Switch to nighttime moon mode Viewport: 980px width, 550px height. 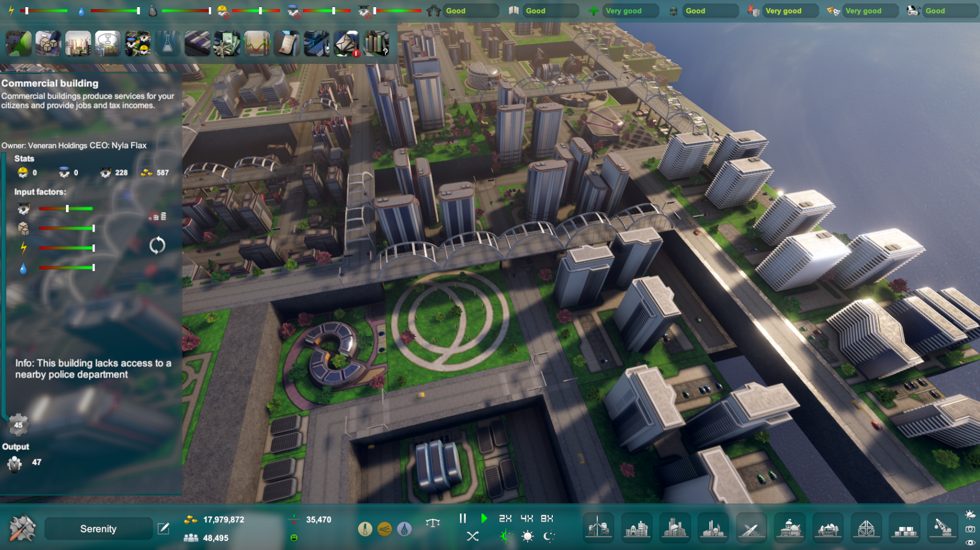point(548,536)
